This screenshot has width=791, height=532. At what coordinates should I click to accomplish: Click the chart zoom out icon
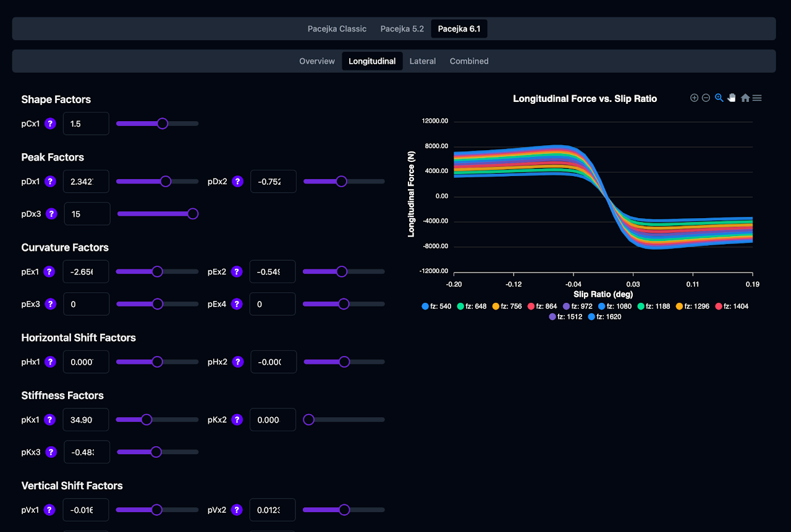[x=706, y=98]
